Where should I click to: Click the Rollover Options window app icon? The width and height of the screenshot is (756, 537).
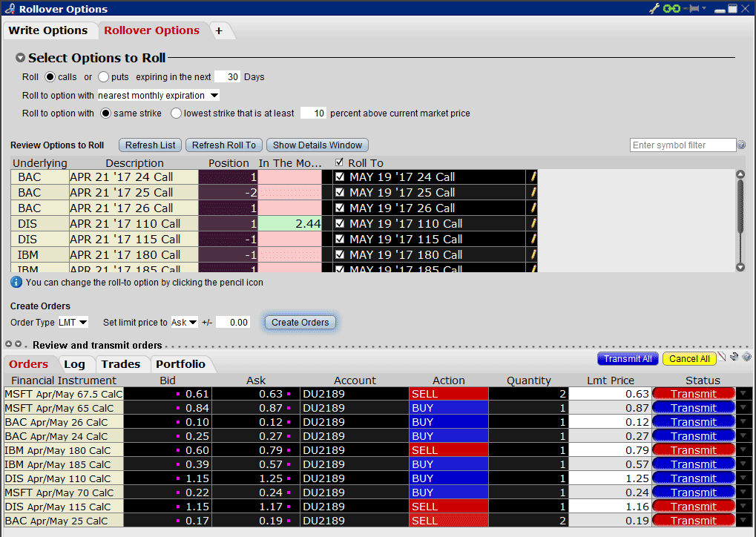click(10, 9)
